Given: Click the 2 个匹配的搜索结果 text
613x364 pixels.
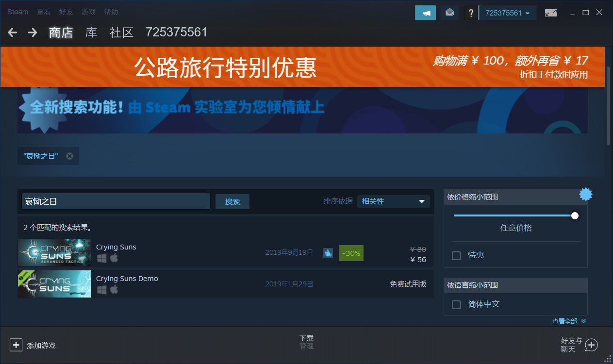Looking at the screenshot, I should [x=58, y=227].
